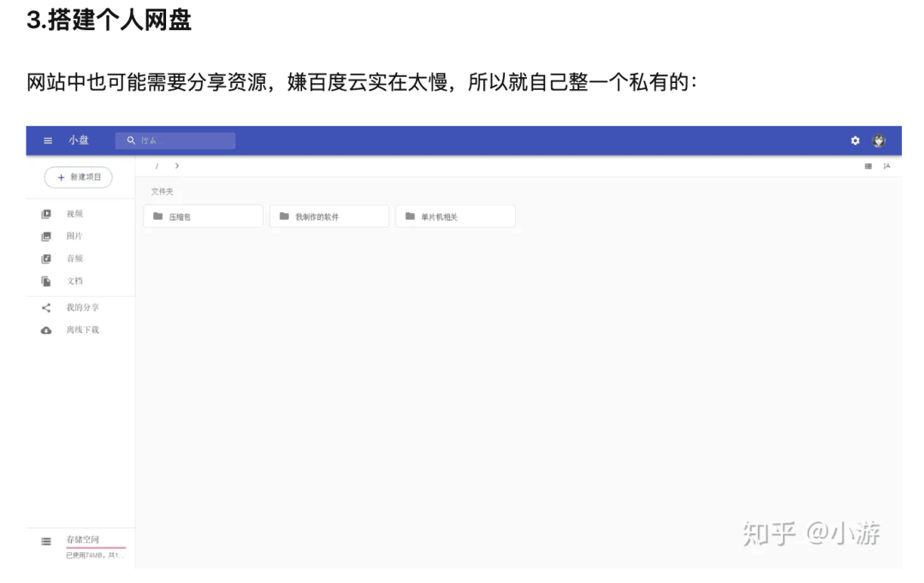Select the 音频 audio category icon
Screen dimensions: 924x583
(x=46, y=258)
